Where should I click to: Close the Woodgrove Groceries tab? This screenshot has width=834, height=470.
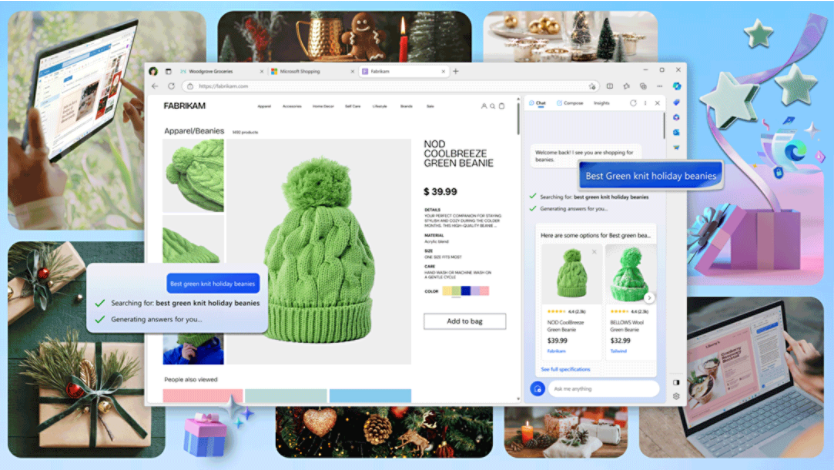coord(262,71)
